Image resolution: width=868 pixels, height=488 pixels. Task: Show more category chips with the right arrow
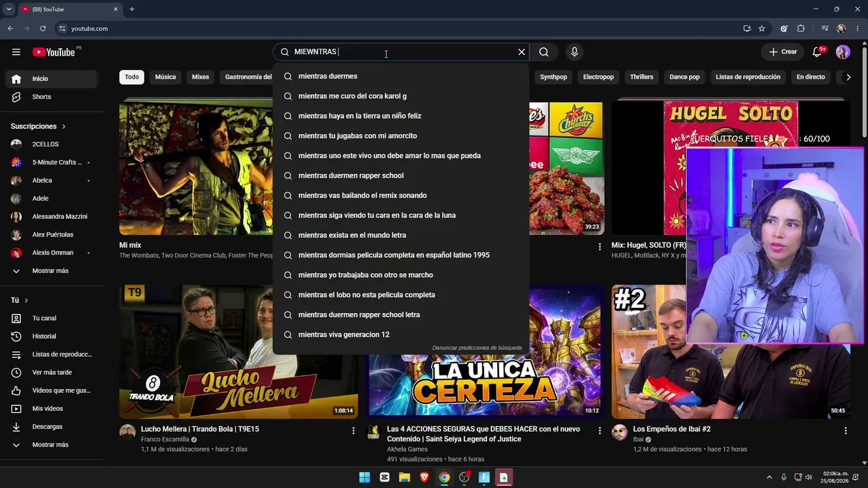[x=848, y=77]
